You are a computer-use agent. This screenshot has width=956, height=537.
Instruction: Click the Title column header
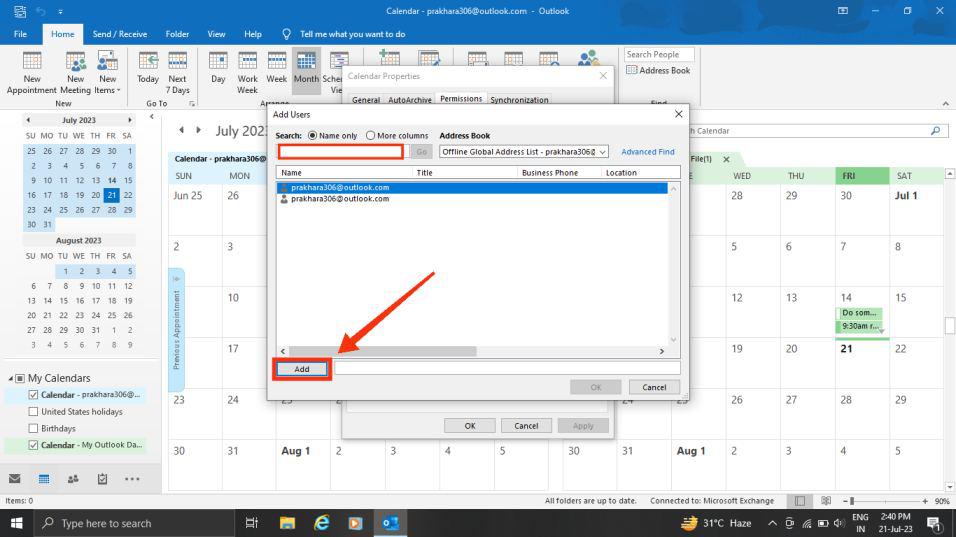465,172
